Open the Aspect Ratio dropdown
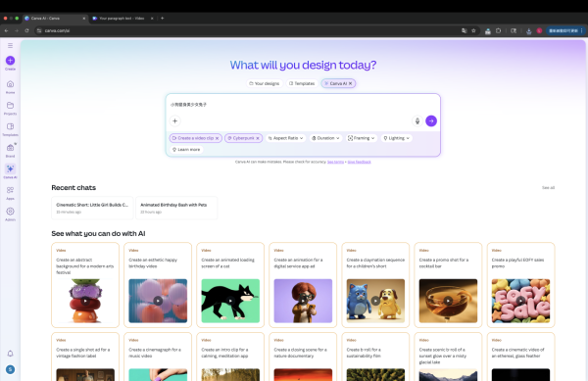Screen dimensions: 588x381 click(x=286, y=138)
